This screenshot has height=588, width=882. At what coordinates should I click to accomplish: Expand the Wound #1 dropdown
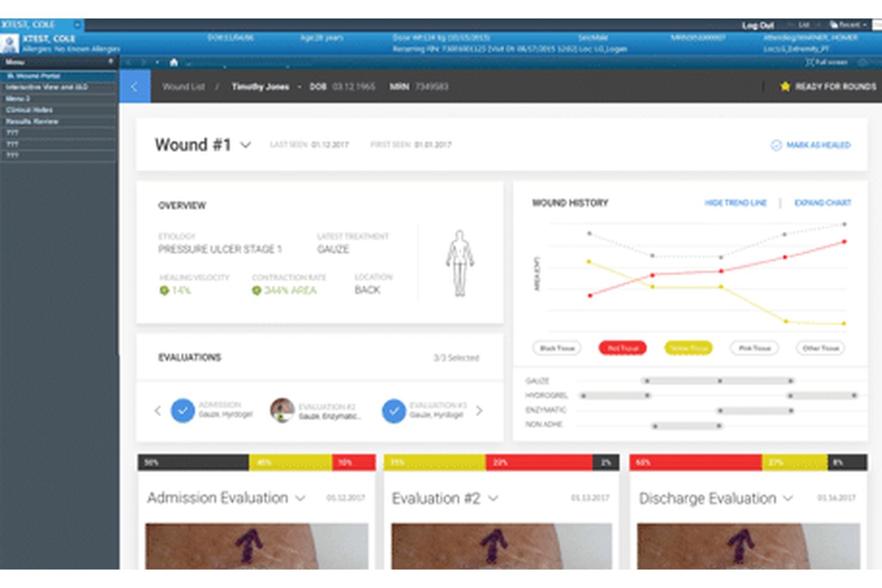246,145
